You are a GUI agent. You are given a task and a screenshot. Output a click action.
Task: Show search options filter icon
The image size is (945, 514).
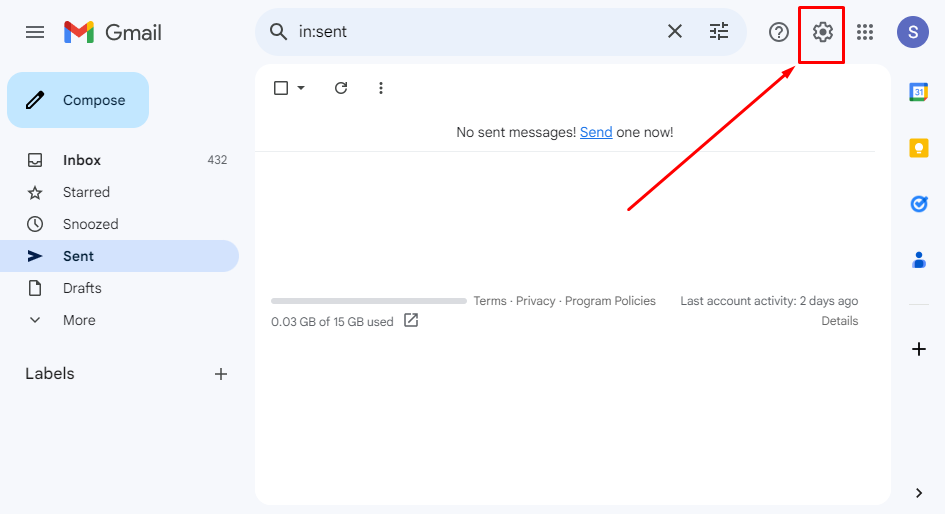(718, 31)
